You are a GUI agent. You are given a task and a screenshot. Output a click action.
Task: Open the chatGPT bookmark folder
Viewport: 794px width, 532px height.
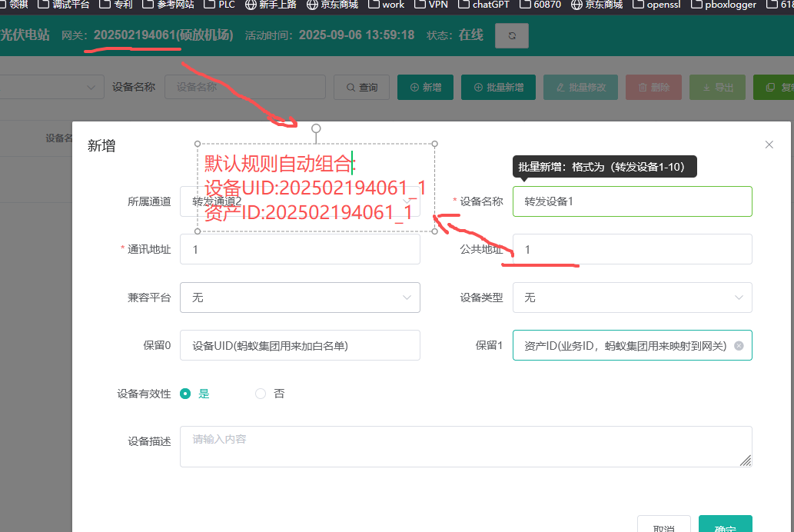coord(484,5)
